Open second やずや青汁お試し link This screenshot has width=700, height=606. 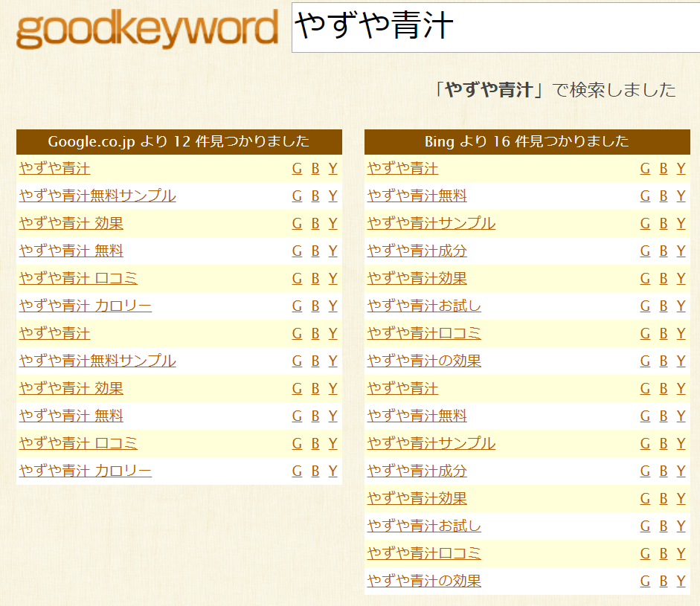pos(424,526)
